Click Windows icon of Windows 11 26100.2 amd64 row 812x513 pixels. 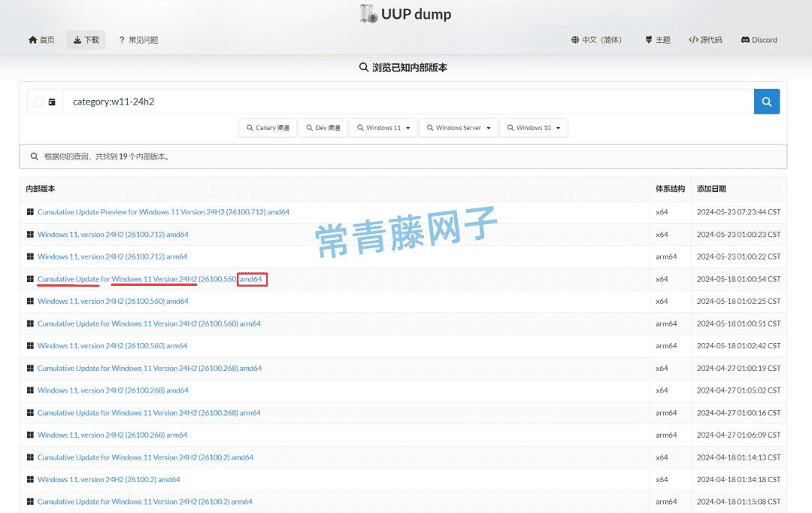[x=30, y=479]
